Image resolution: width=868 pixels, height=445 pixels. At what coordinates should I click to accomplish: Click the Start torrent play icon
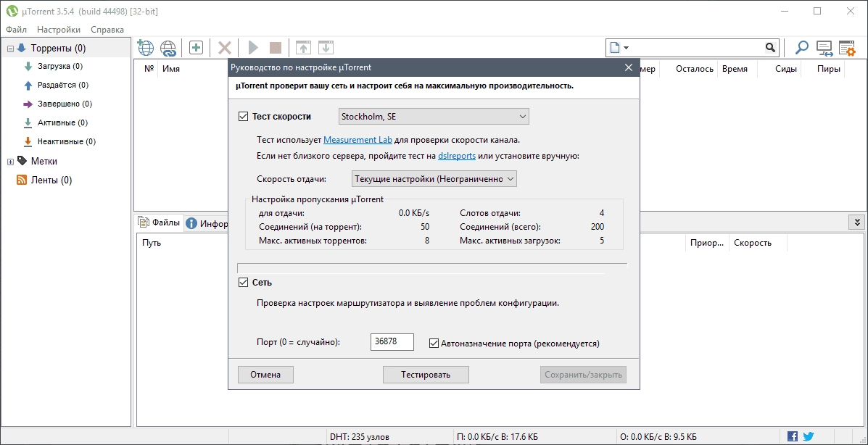(x=252, y=47)
